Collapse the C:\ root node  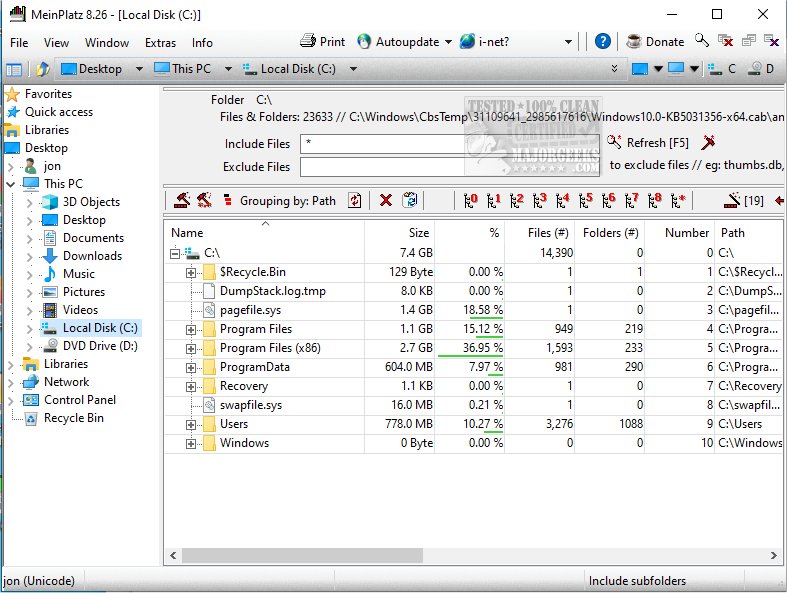pos(174,254)
